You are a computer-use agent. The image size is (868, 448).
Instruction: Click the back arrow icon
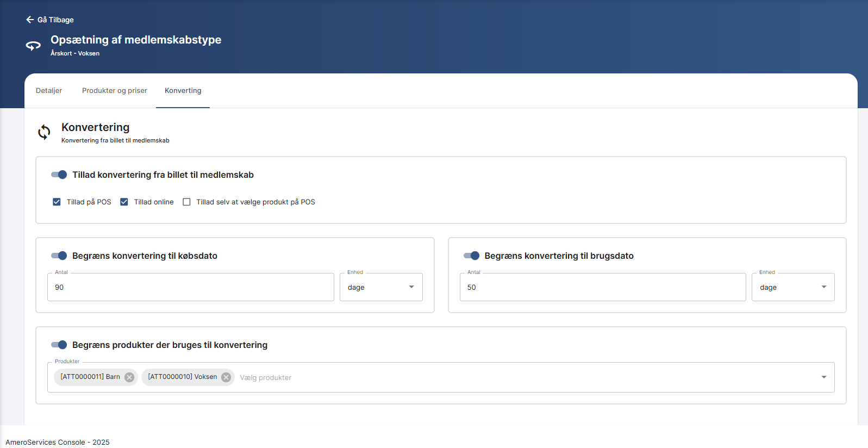click(30, 20)
